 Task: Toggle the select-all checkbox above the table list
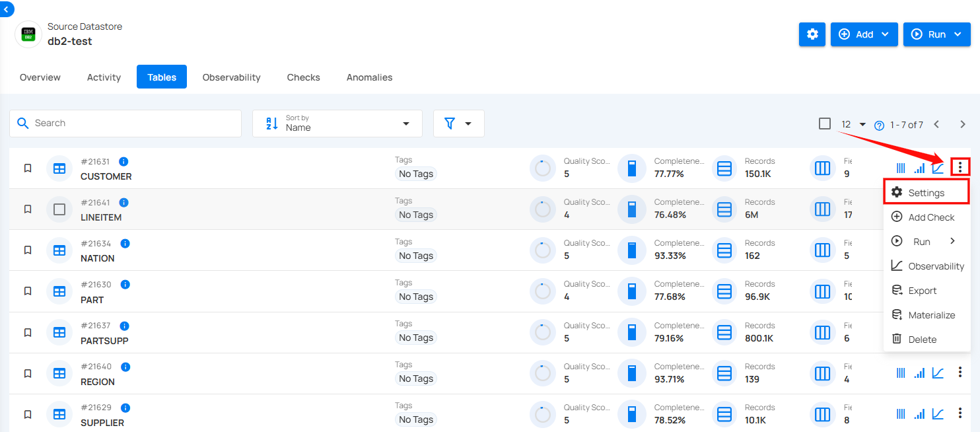tap(824, 124)
